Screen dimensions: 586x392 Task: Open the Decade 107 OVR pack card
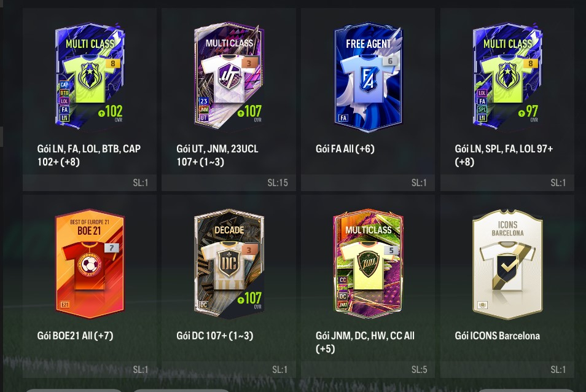click(x=229, y=264)
